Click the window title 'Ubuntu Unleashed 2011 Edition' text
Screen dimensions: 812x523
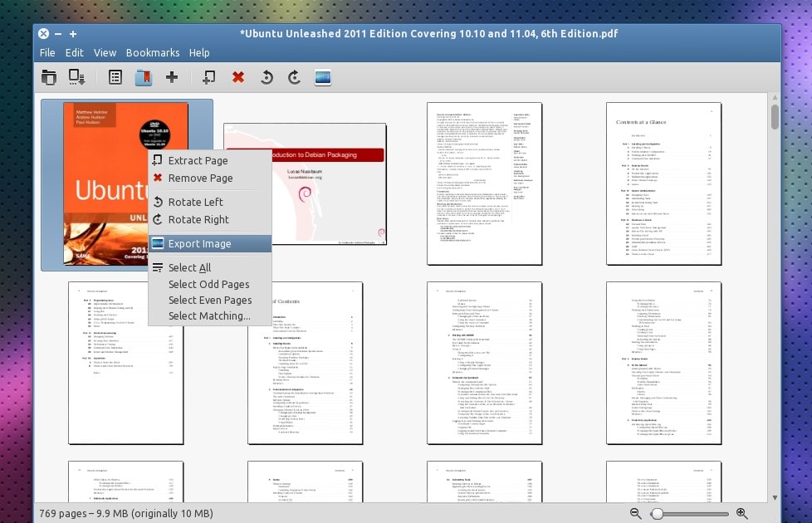pyautogui.click(x=428, y=34)
